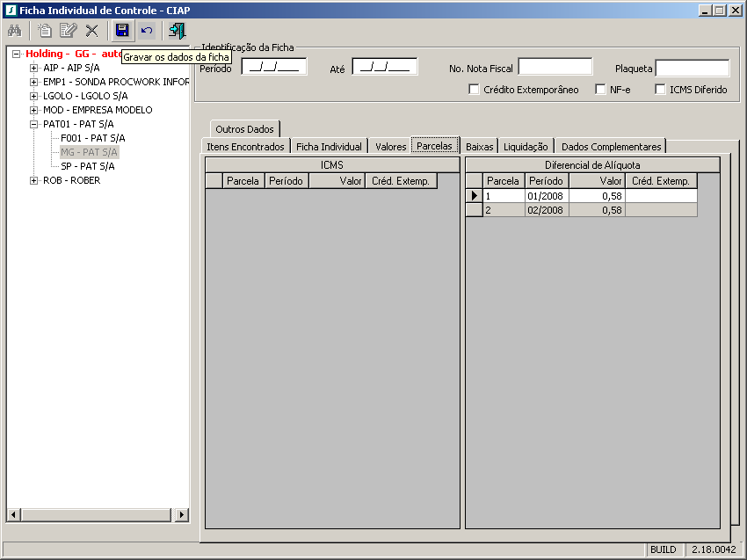Switch to the Baixas tab
Screen dimensions: 747x560
(480, 147)
